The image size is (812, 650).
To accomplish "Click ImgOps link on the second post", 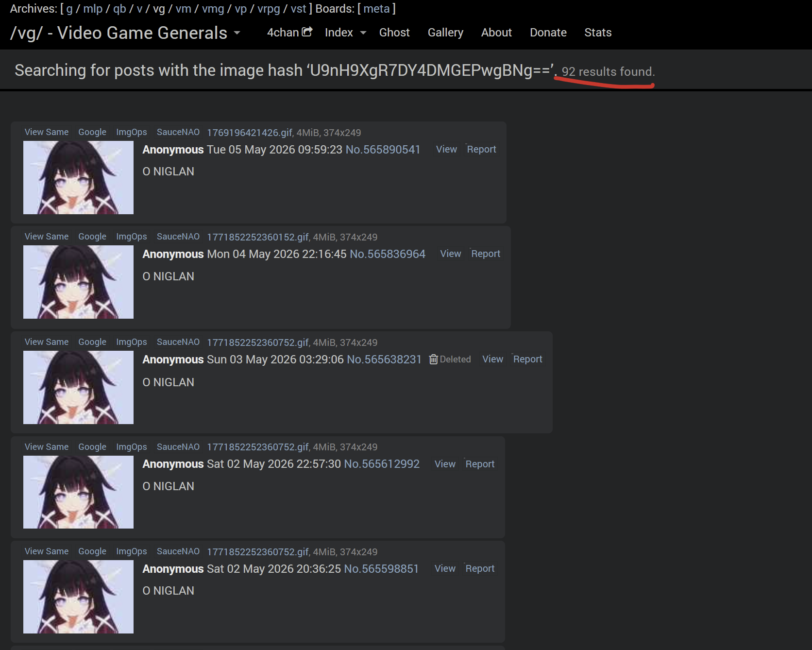I will [x=132, y=237].
